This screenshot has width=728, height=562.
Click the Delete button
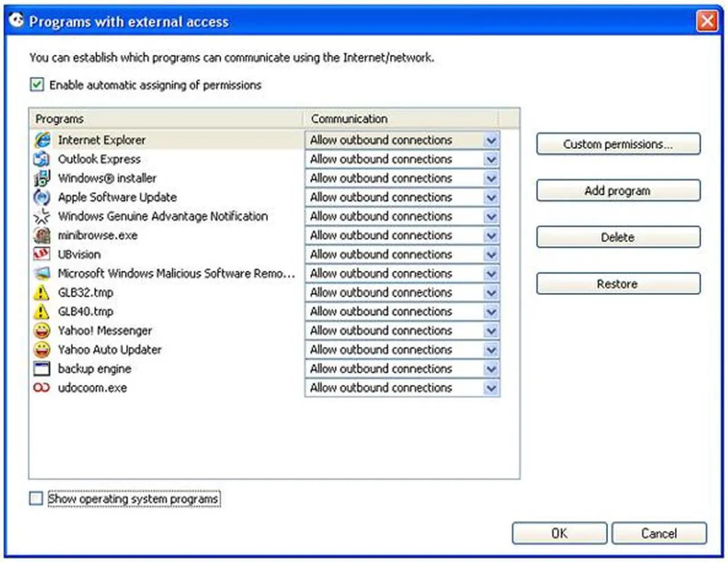[x=618, y=238]
